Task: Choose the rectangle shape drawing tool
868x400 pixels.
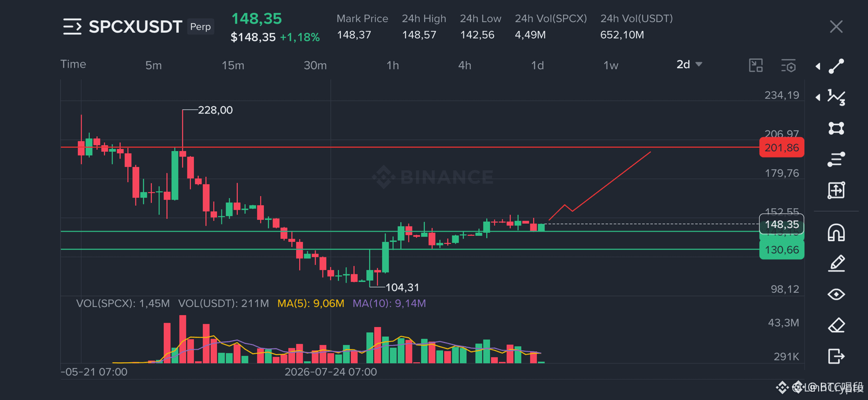Action: pyautogui.click(x=836, y=128)
